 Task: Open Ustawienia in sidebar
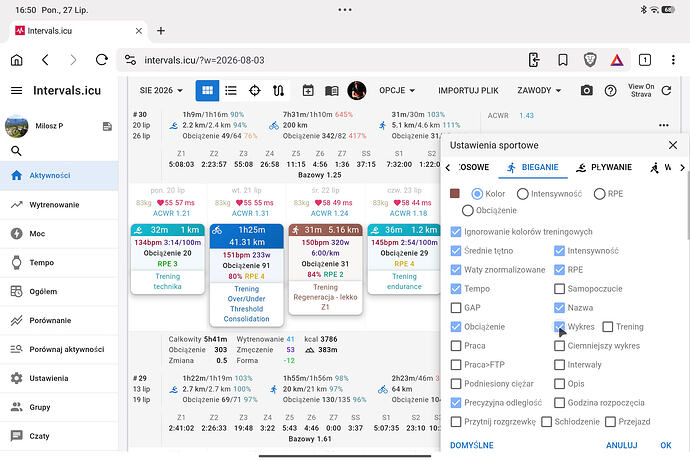pyautogui.click(x=59, y=378)
